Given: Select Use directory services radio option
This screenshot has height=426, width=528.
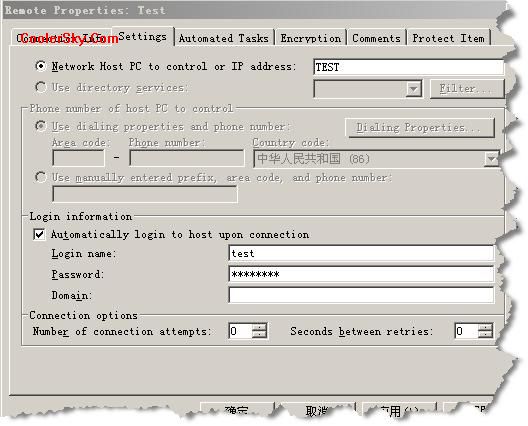Looking at the screenshot, I should [40, 87].
